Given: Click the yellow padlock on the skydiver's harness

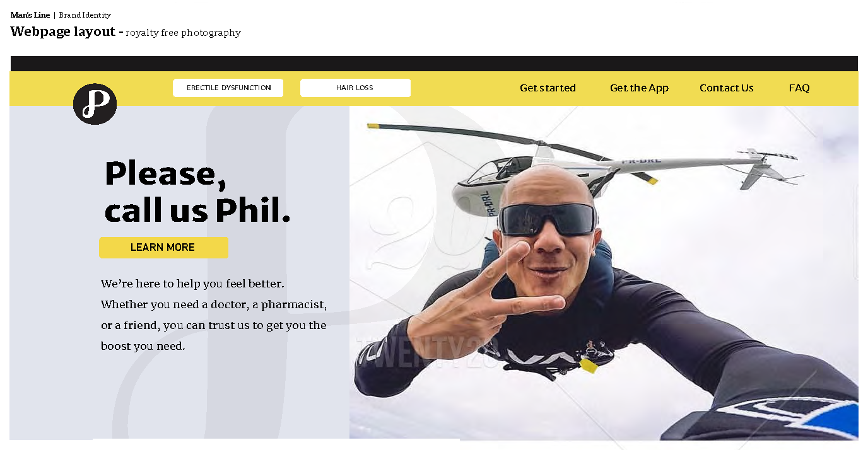Looking at the screenshot, I should [588, 365].
